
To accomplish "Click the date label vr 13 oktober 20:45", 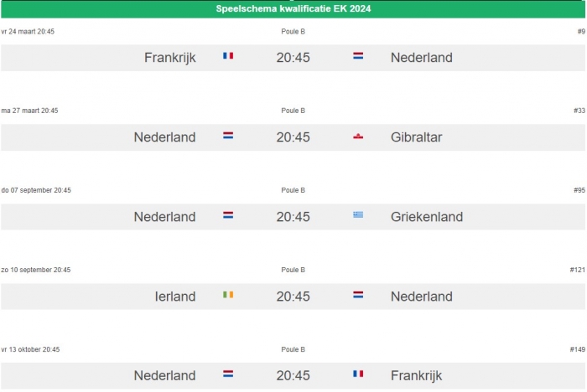I will tap(30, 349).
